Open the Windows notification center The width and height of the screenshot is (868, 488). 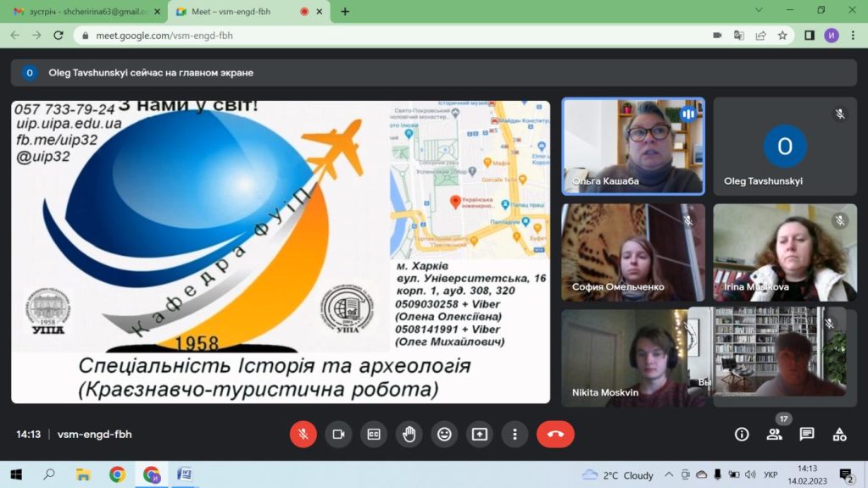pyautogui.click(x=846, y=474)
